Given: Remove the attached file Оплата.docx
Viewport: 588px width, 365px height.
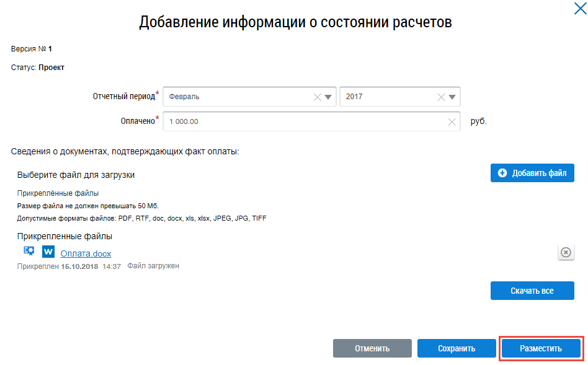Looking at the screenshot, I should click(566, 252).
